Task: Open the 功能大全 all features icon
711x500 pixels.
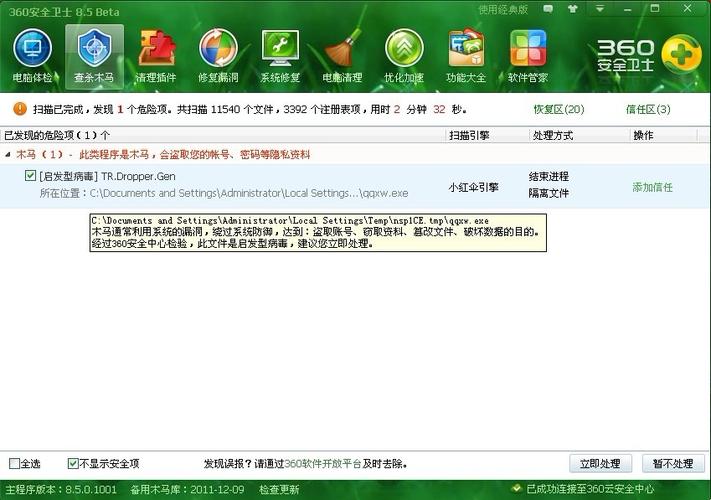Action: point(466,55)
